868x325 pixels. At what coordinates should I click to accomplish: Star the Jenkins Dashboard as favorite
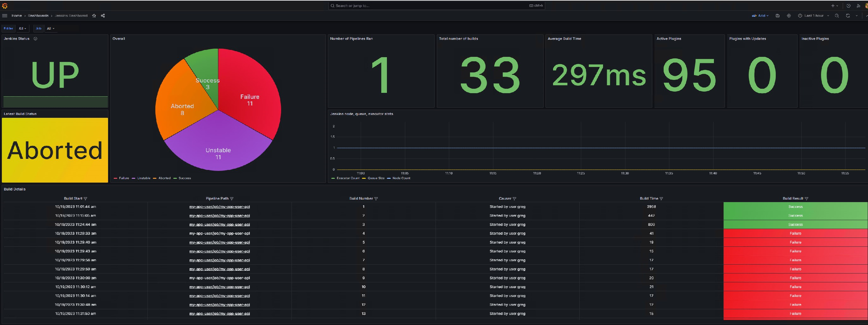[x=94, y=15]
